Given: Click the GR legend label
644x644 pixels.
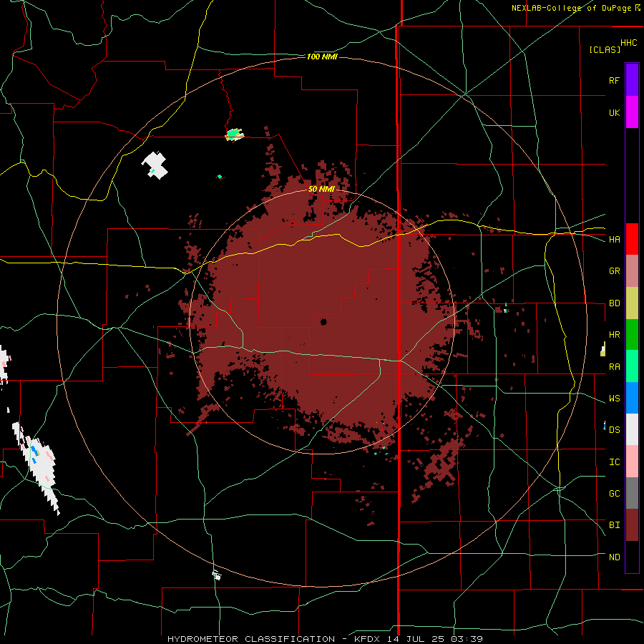Looking at the screenshot, I should [x=614, y=271].
